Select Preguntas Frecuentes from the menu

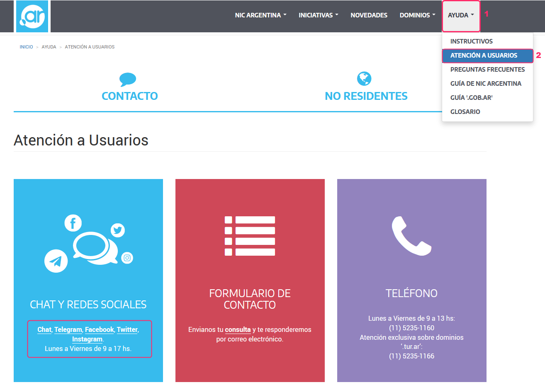487,70
